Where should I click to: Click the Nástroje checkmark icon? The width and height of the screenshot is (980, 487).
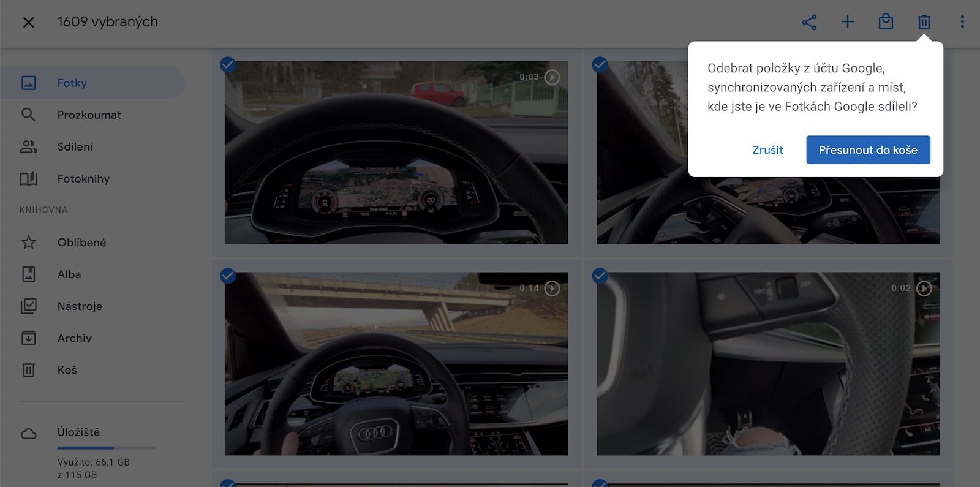click(x=29, y=306)
